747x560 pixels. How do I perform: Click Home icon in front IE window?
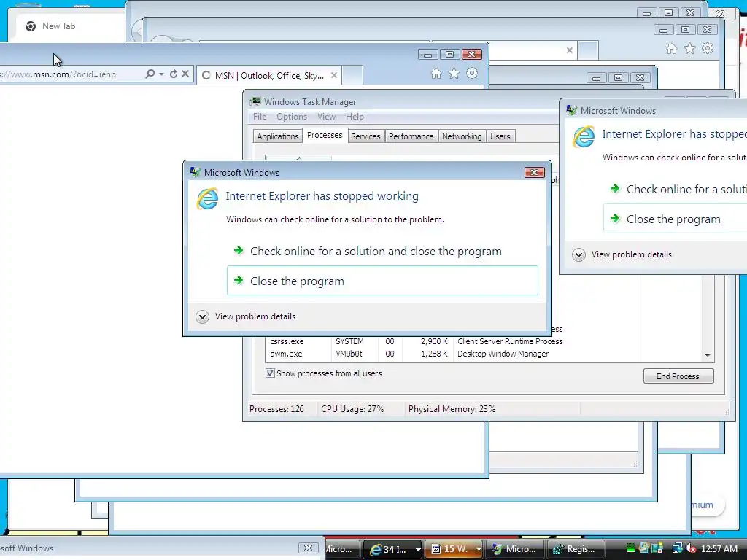436,74
